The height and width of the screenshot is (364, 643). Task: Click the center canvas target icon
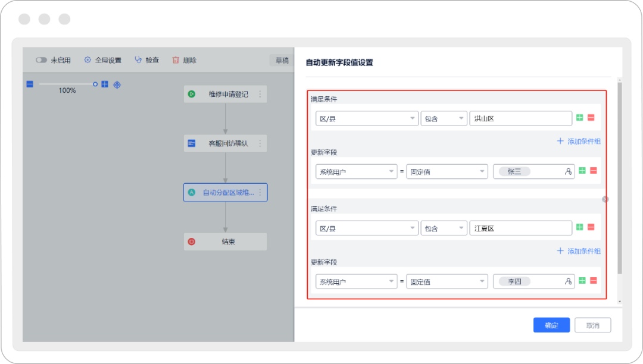coord(117,84)
